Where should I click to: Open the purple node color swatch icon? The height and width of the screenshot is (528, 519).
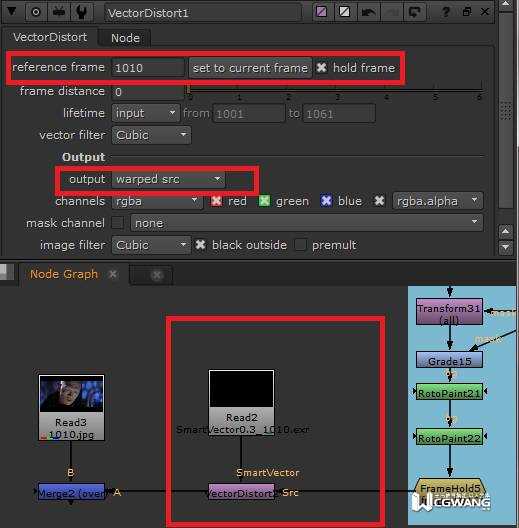[x=321, y=12]
